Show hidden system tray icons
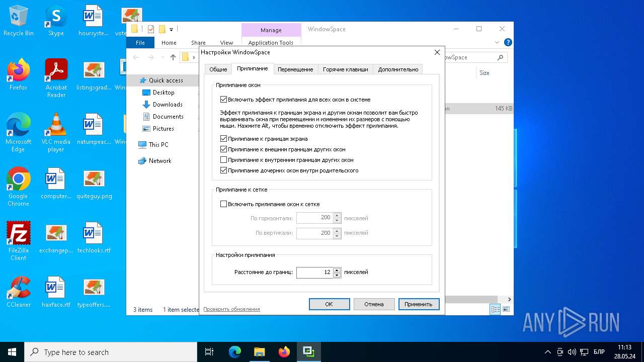Image resolution: width=644 pixels, height=362 pixels. click(548, 352)
